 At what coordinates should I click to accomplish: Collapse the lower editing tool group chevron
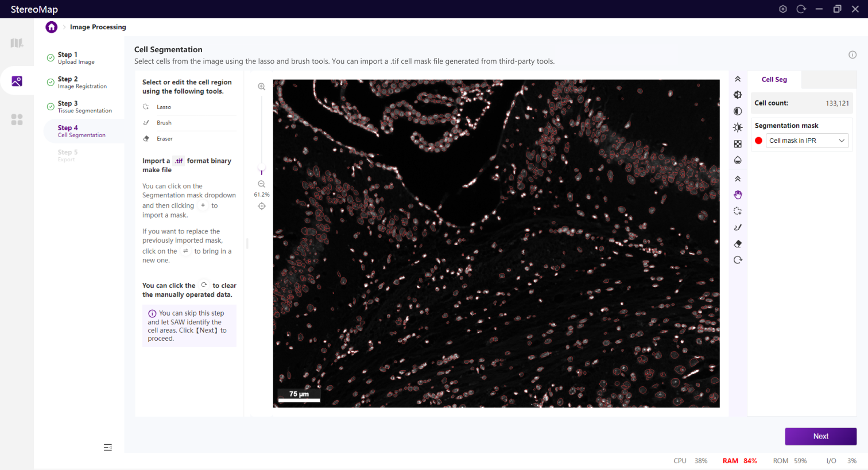[x=738, y=179]
